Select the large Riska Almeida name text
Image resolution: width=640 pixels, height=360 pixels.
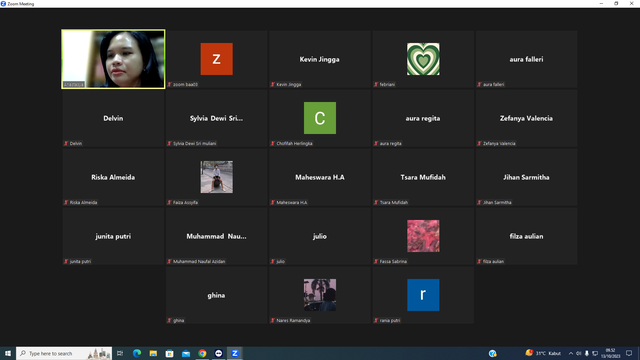click(113, 177)
